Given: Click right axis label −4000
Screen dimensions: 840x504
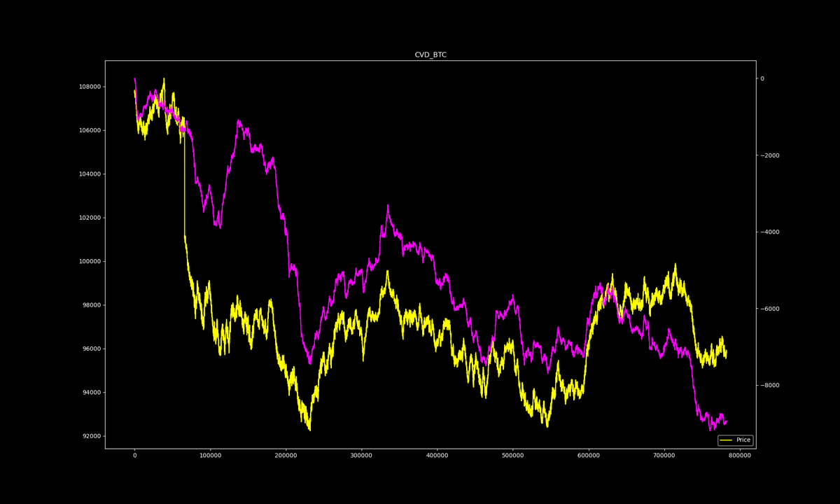Looking at the screenshot, I should pyautogui.click(x=771, y=232).
